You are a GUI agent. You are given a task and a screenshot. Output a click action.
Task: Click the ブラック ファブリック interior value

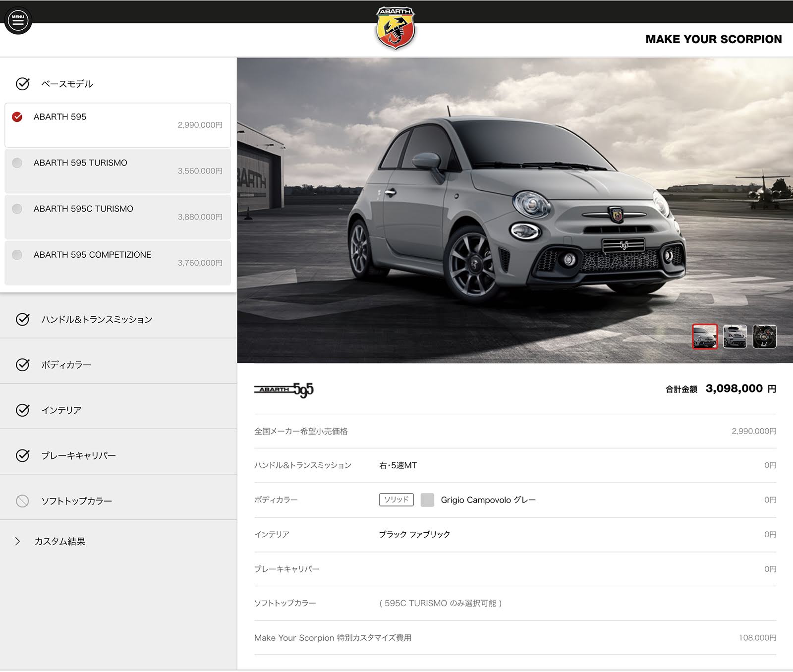[x=414, y=534]
